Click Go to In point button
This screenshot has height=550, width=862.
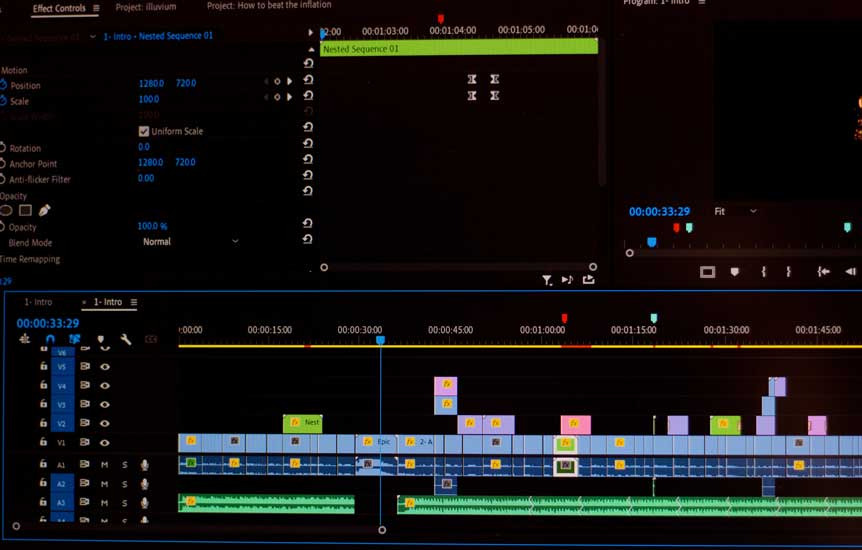pyautogui.click(x=823, y=271)
